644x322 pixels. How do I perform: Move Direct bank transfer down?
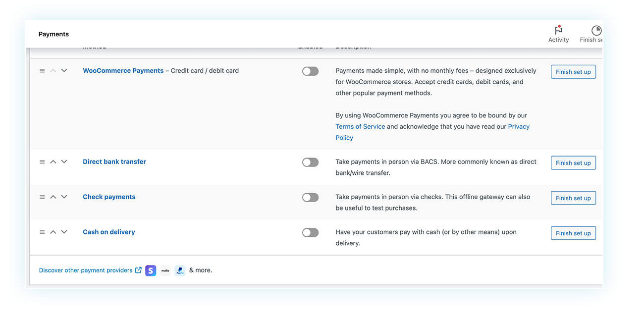click(64, 162)
